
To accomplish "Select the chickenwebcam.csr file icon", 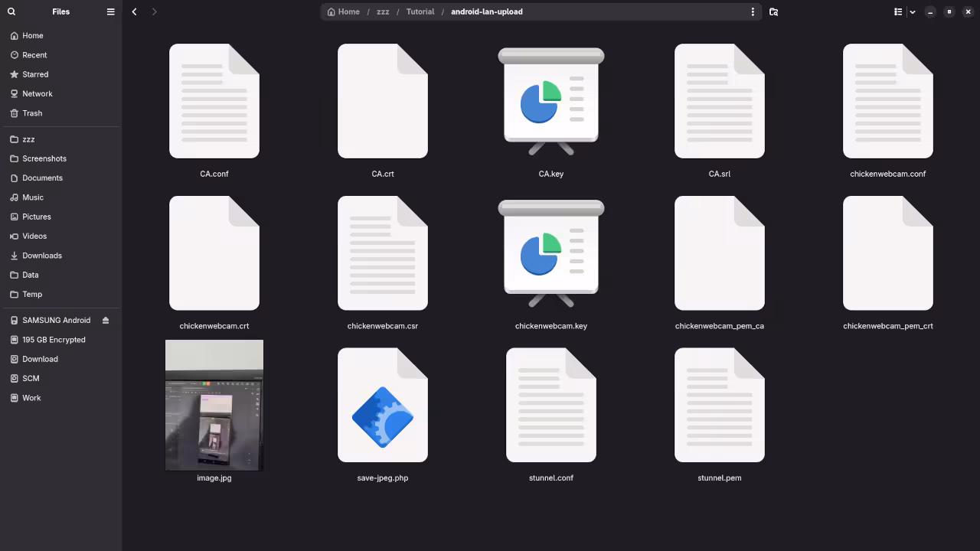I will click(x=383, y=253).
